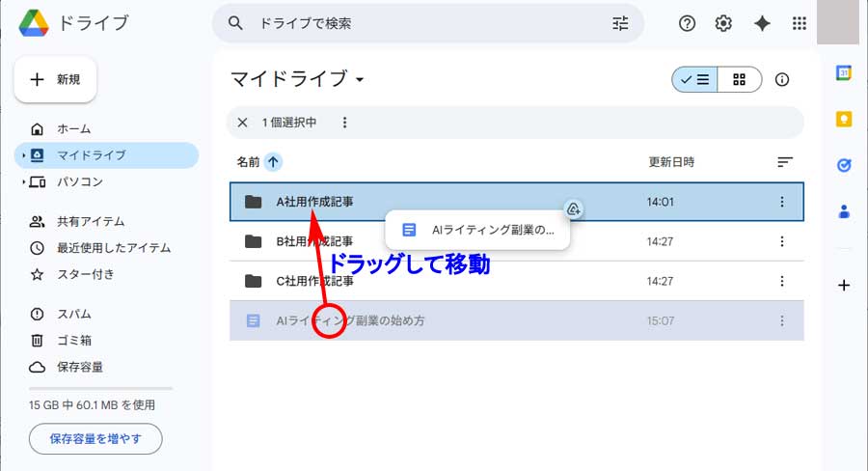Viewport: 868px width, 471px height.
Task: Open Google Tasks side panel icon
Action: coord(844,165)
